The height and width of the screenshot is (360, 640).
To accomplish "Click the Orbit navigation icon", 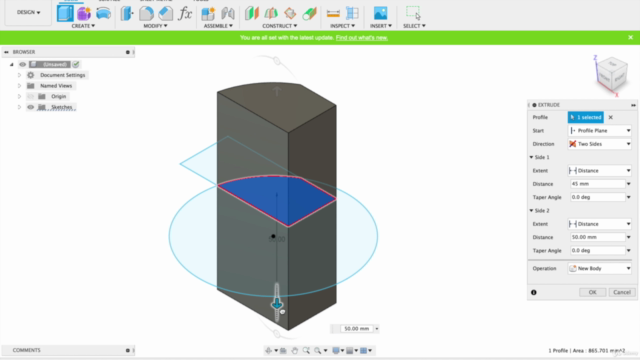I will pos(269,351).
